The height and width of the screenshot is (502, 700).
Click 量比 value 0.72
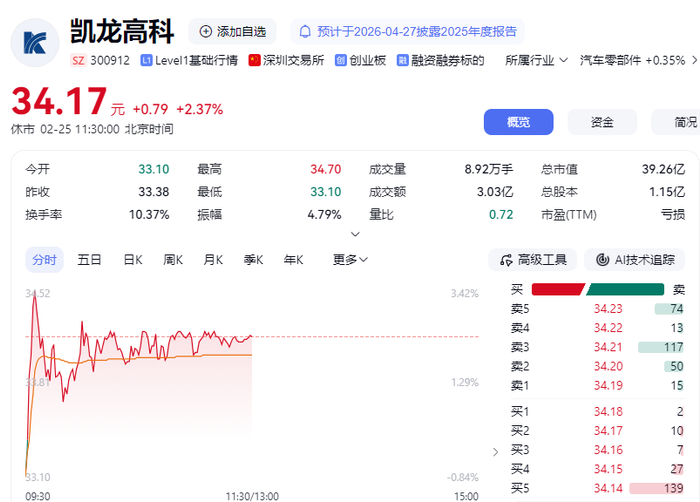pyautogui.click(x=501, y=215)
